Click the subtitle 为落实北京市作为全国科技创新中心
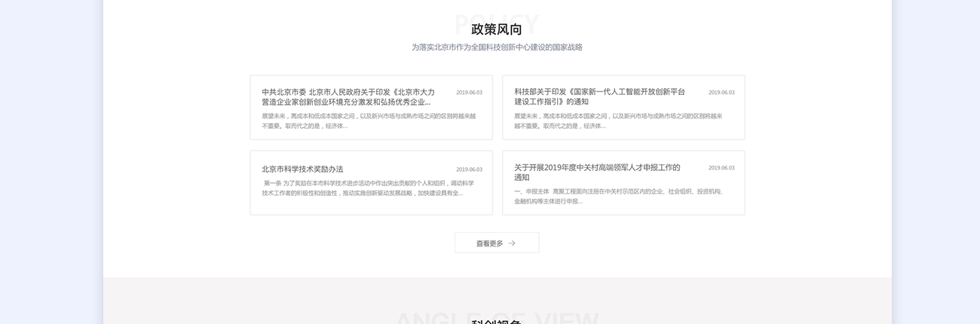 pyautogui.click(x=496, y=47)
